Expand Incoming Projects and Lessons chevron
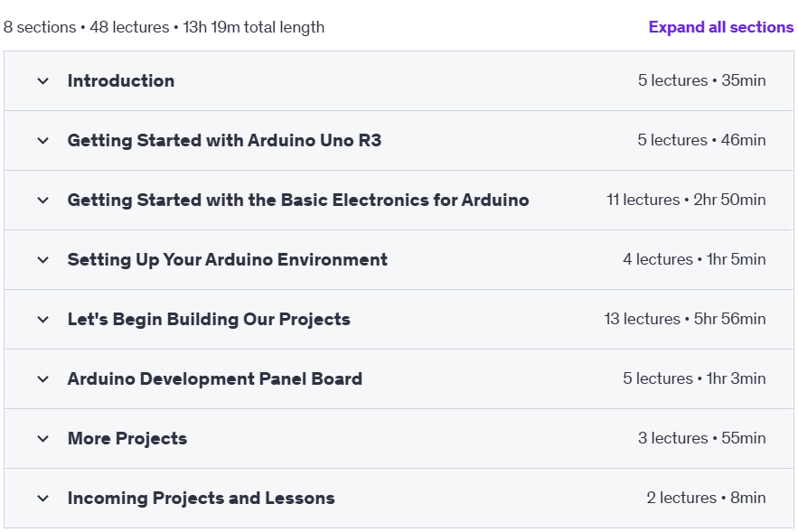The height and width of the screenshot is (532, 798). (43, 499)
